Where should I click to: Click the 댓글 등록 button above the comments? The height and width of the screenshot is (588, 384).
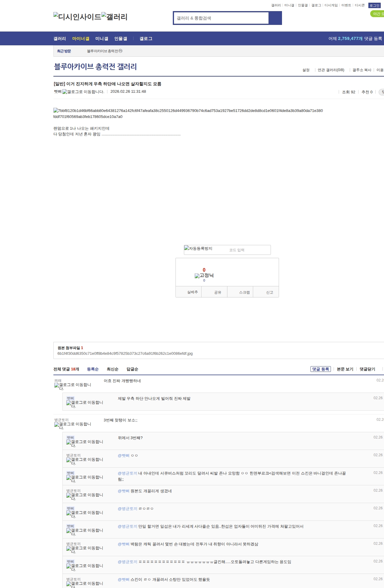321,369
